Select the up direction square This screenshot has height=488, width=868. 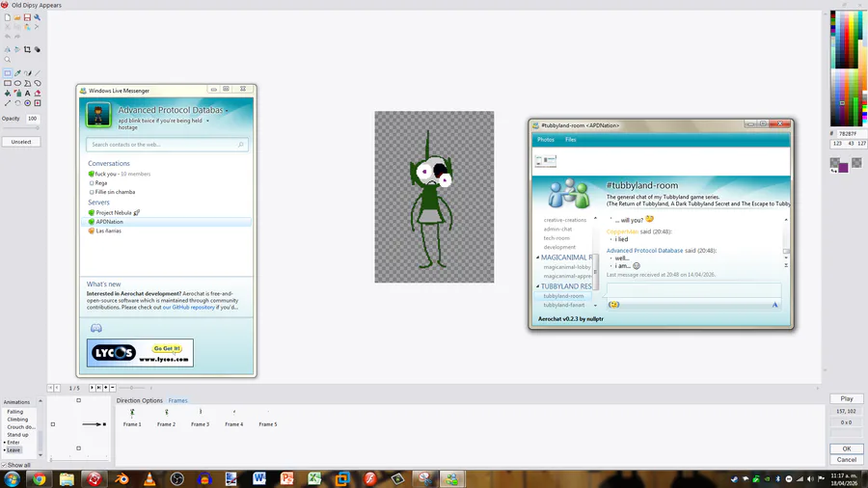coord(79,400)
